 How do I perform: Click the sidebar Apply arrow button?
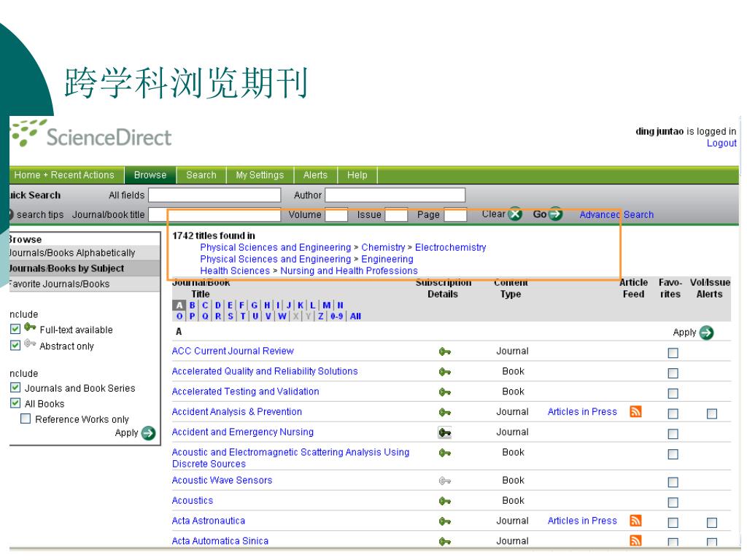[x=149, y=433]
